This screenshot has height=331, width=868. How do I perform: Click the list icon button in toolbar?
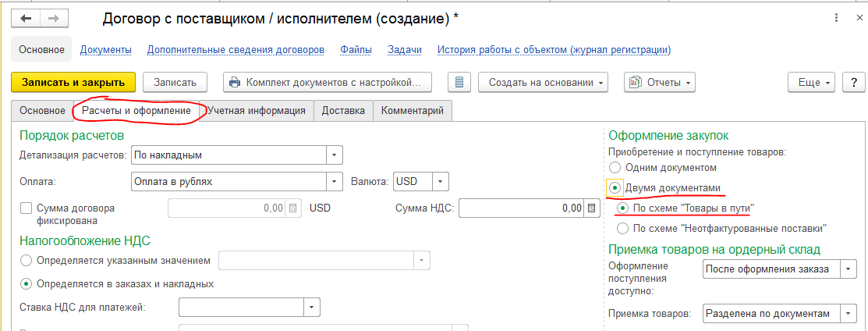pos(459,82)
